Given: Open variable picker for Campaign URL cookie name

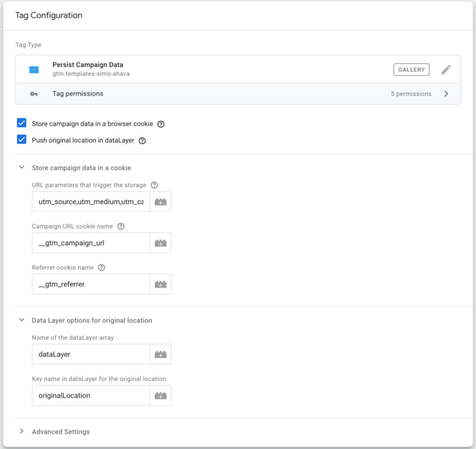Looking at the screenshot, I should tap(161, 243).
